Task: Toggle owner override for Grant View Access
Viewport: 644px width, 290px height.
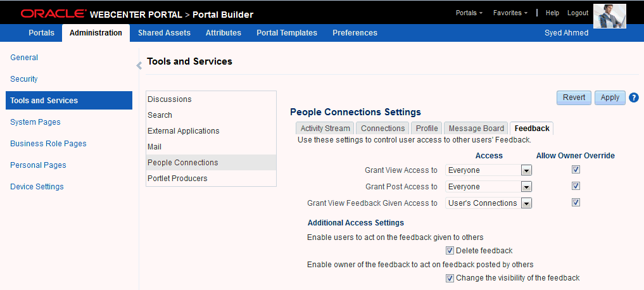Action: (x=576, y=169)
